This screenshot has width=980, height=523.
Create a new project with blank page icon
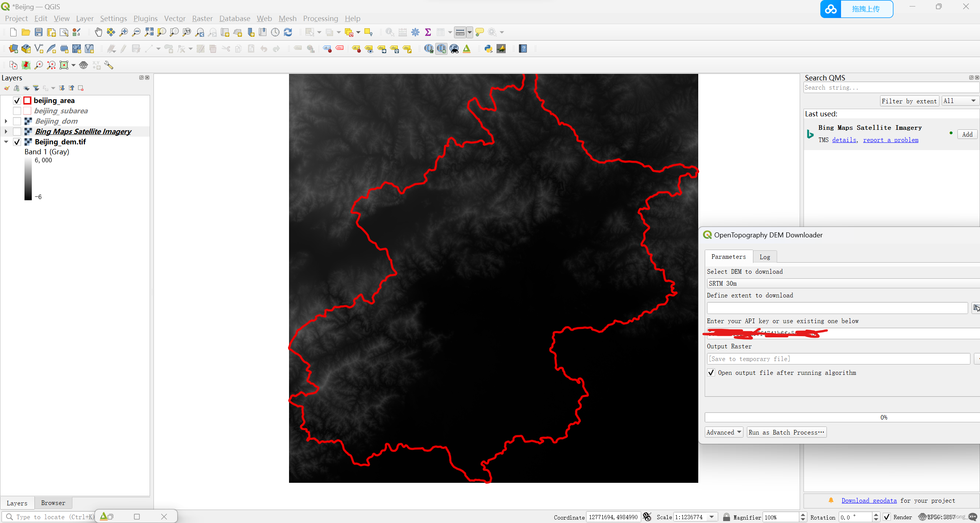point(13,32)
